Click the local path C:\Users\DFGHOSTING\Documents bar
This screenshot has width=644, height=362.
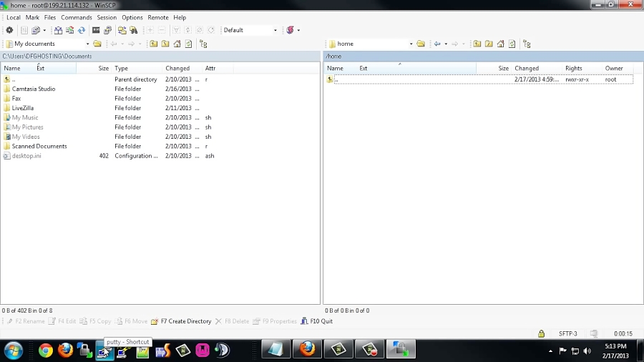pos(160,57)
